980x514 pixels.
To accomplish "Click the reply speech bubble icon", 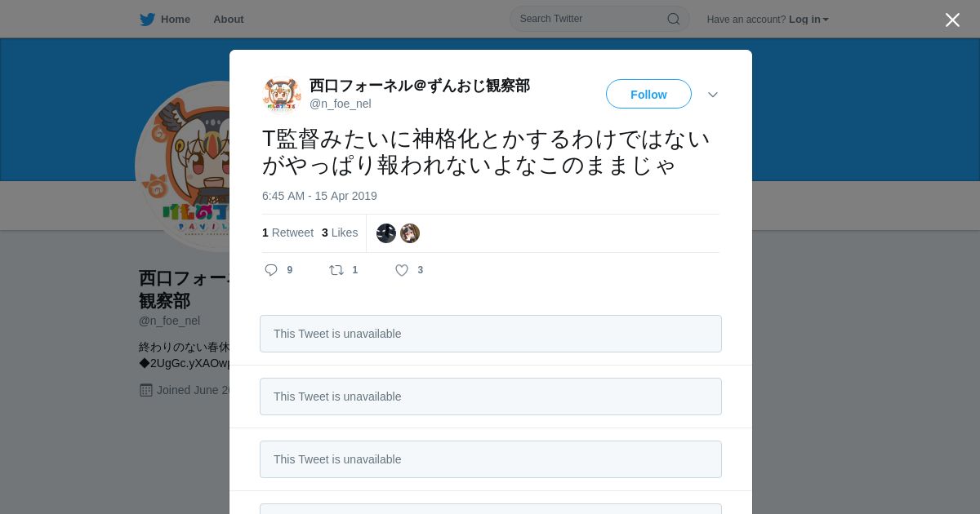I will click(271, 270).
